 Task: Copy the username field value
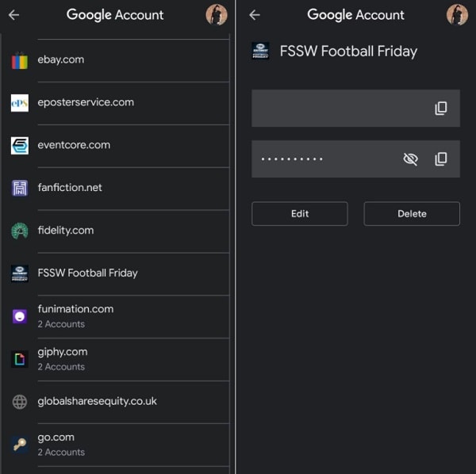pos(441,109)
